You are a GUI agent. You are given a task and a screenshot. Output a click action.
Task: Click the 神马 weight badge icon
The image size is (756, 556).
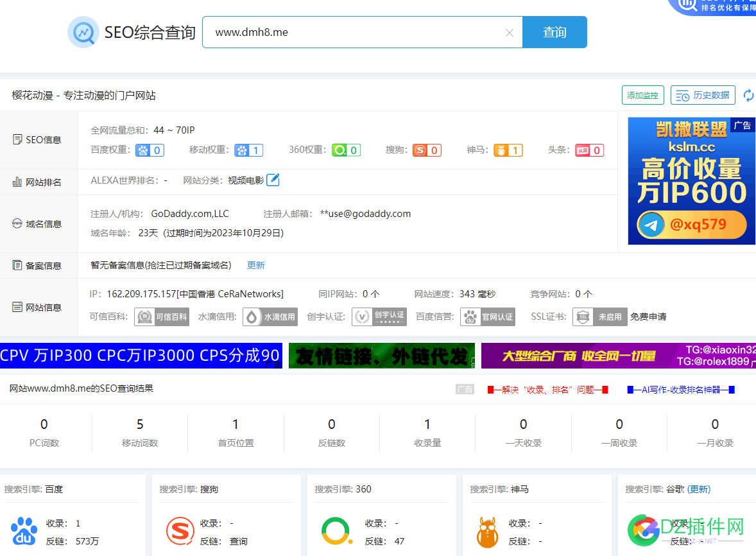(508, 150)
